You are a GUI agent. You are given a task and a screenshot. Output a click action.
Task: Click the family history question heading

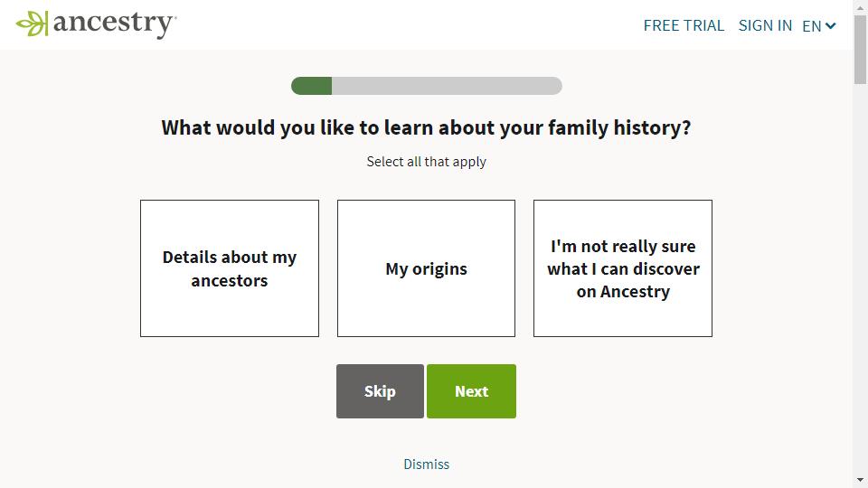point(426,127)
